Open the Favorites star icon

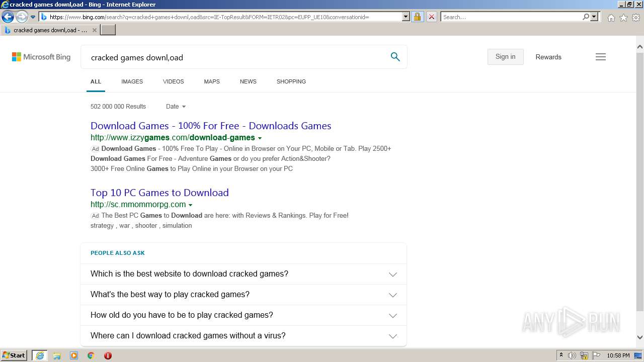[x=623, y=18]
